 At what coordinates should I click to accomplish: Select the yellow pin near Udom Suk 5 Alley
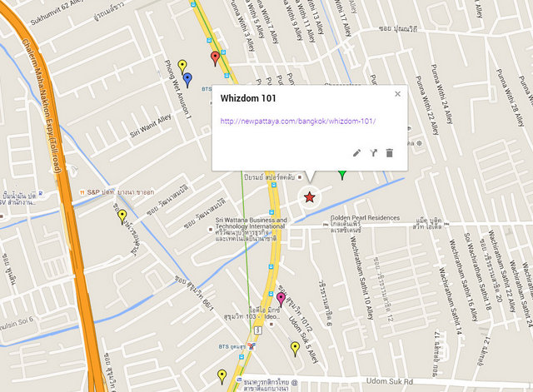(x=295, y=350)
